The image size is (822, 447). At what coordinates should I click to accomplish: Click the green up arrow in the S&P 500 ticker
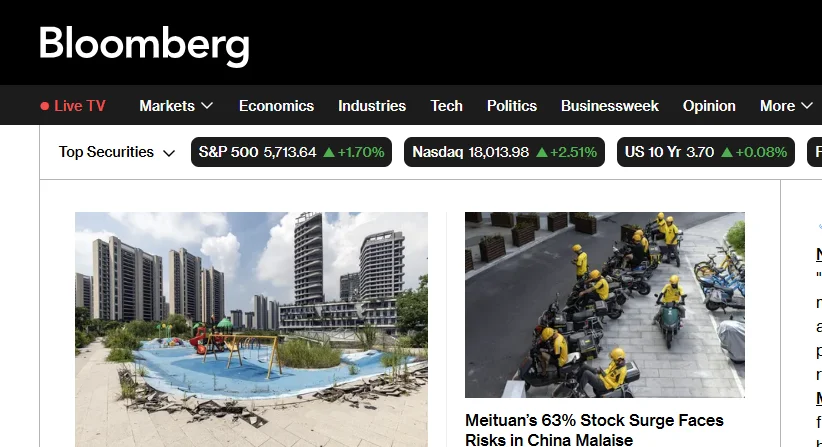[329, 152]
